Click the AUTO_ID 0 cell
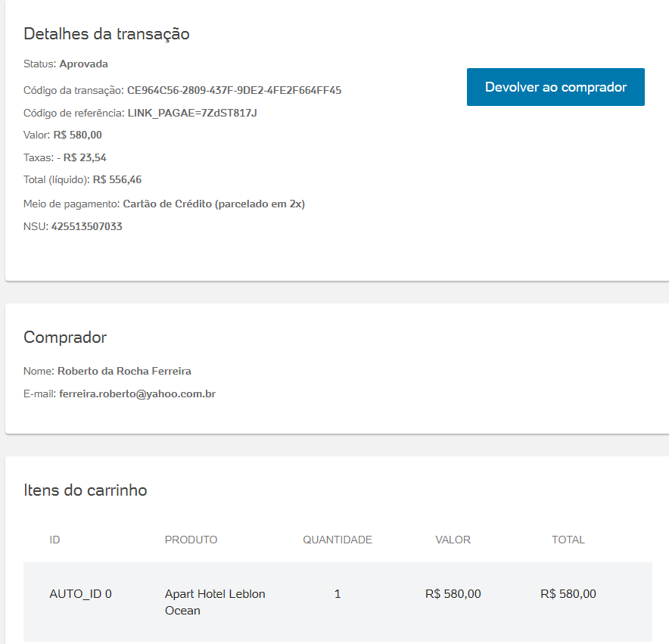The width and height of the screenshot is (669, 644). [80, 594]
